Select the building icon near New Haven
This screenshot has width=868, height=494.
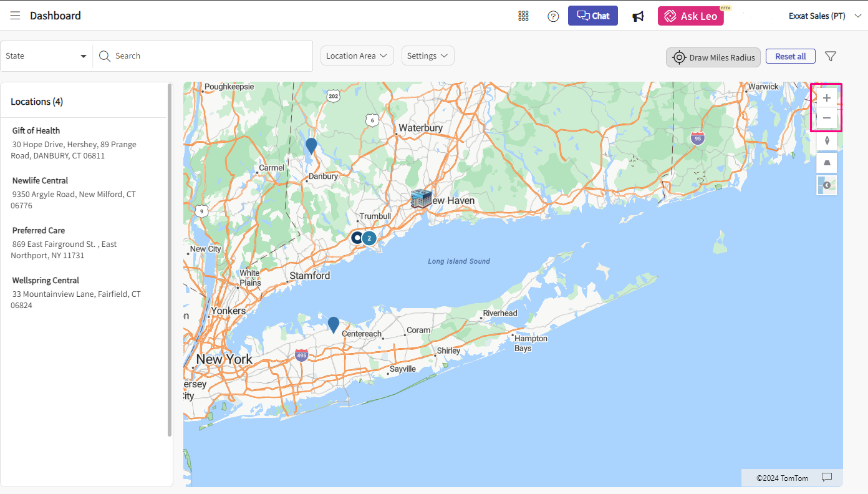pyautogui.click(x=421, y=199)
